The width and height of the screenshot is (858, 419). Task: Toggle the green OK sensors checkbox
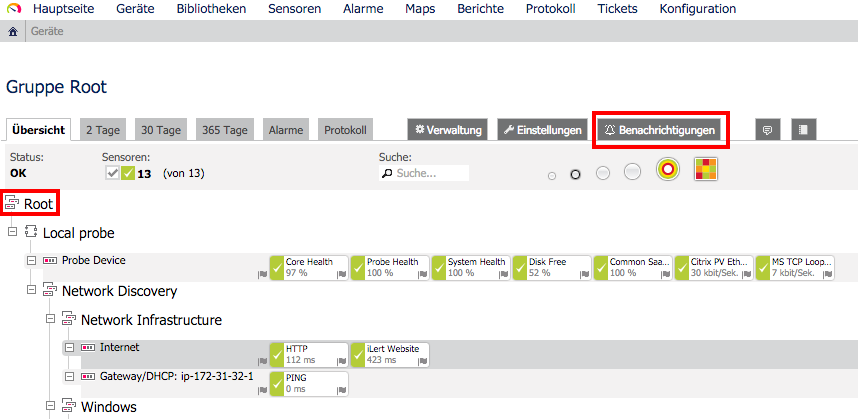click(127, 173)
